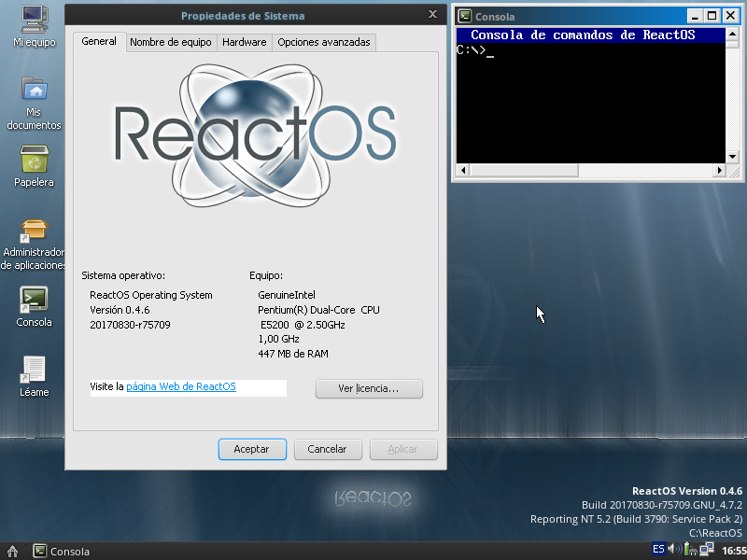Click the Pentium(R) Dual-Core CPU text
Screen dimensions: 747x560
[x=318, y=310]
